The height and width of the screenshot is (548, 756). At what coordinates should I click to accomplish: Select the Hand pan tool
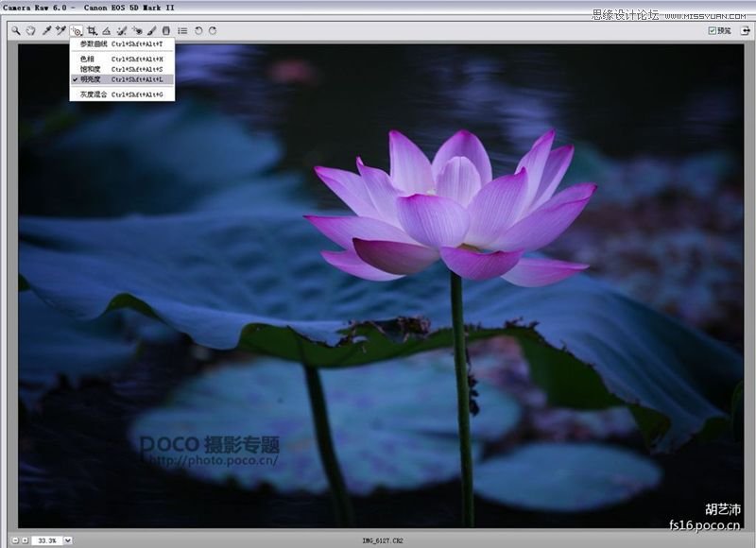tap(30, 30)
